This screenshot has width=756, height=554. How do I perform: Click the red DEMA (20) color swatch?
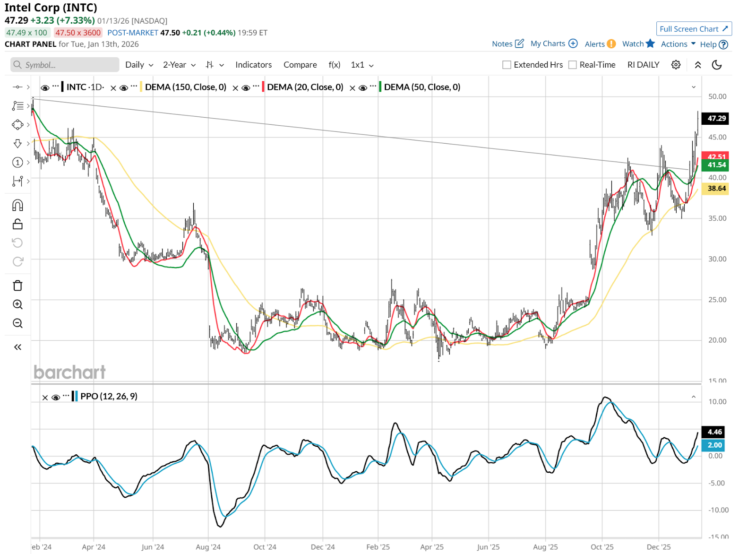(263, 87)
